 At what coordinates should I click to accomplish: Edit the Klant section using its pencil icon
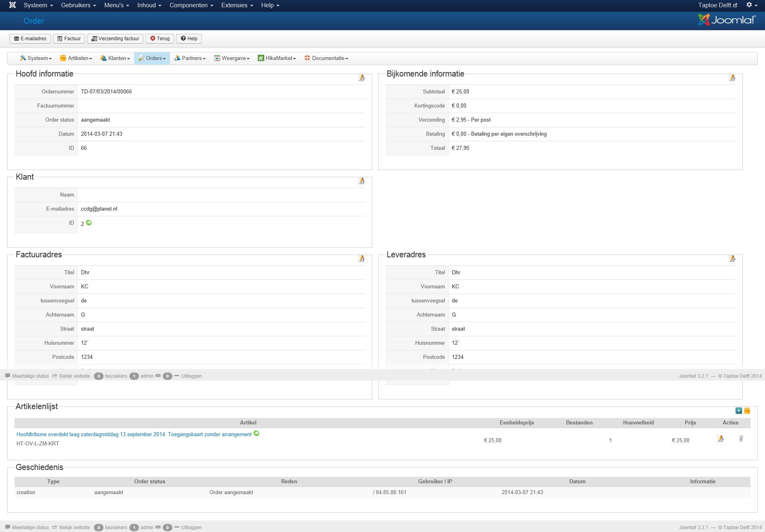tap(361, 181)
